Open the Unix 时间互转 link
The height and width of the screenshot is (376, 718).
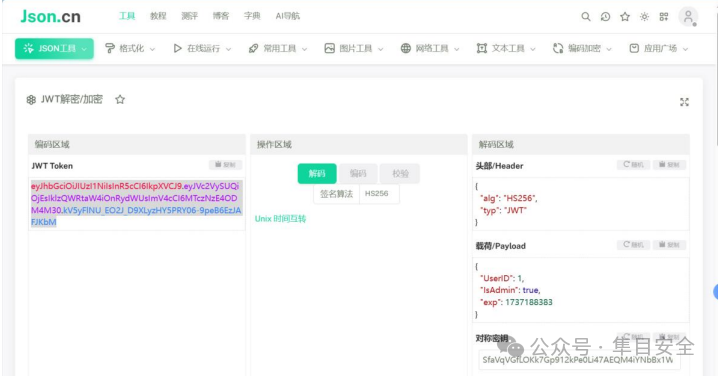coord(280,219)
